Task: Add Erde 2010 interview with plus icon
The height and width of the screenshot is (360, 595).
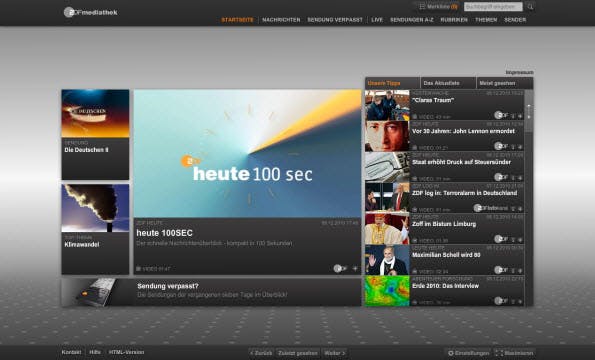Action: [x=520, y=302]
